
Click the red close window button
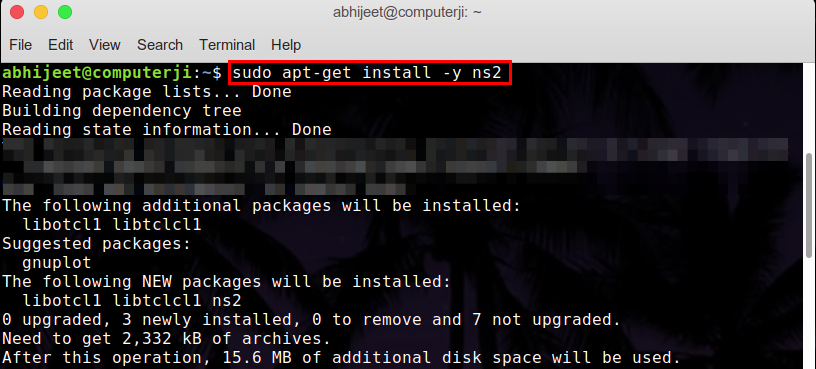(x=17, y=12)
